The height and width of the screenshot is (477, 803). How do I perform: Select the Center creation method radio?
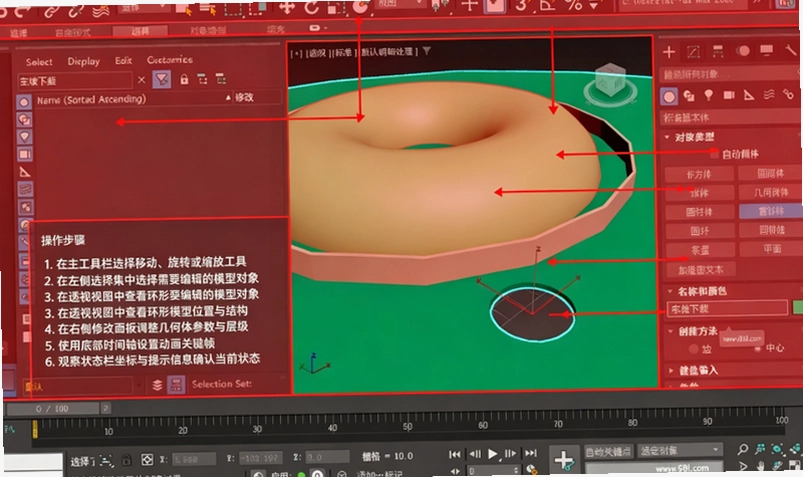point(758,348)
